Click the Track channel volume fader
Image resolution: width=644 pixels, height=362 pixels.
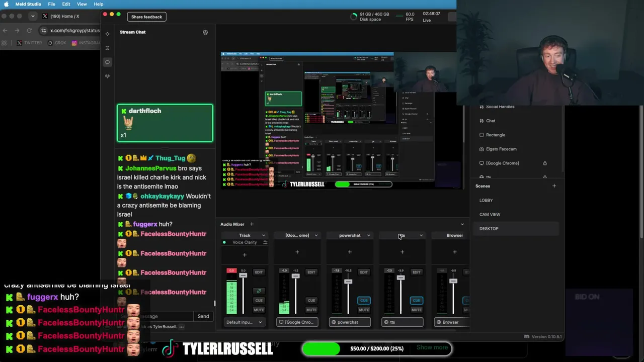[243, 275]
